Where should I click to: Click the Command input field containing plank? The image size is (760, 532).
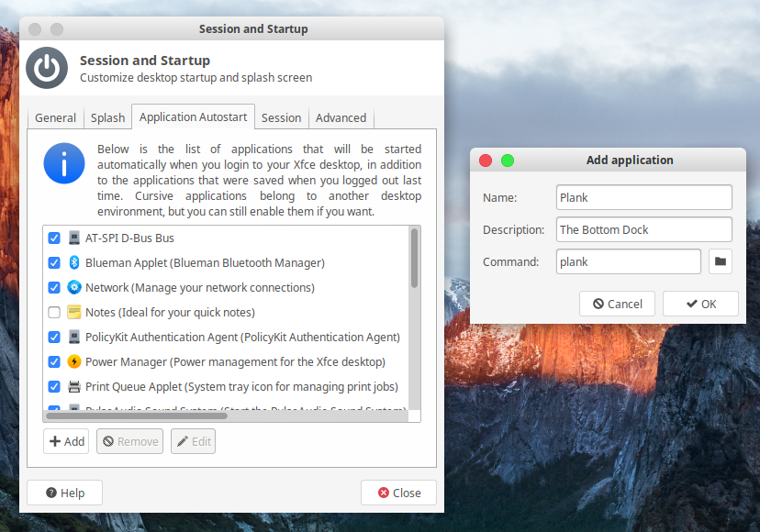coord(628,261)
